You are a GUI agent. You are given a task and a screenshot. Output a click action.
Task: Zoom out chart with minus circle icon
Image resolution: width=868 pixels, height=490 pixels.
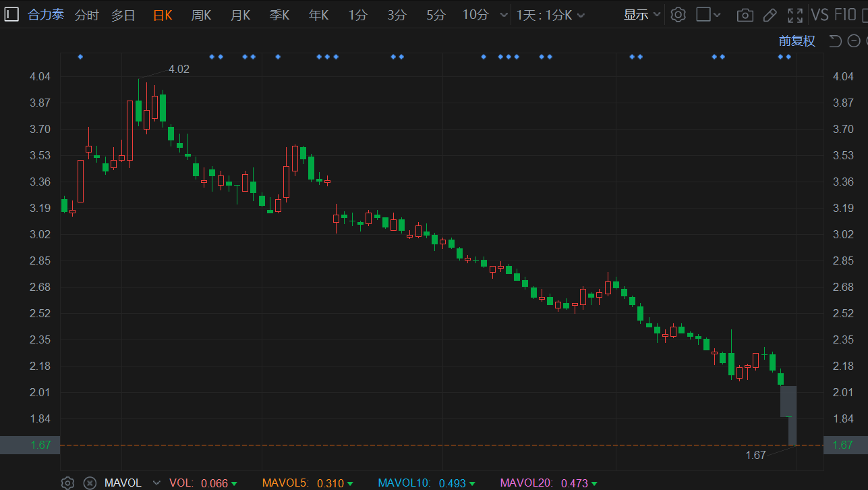[x=854, y=41]
